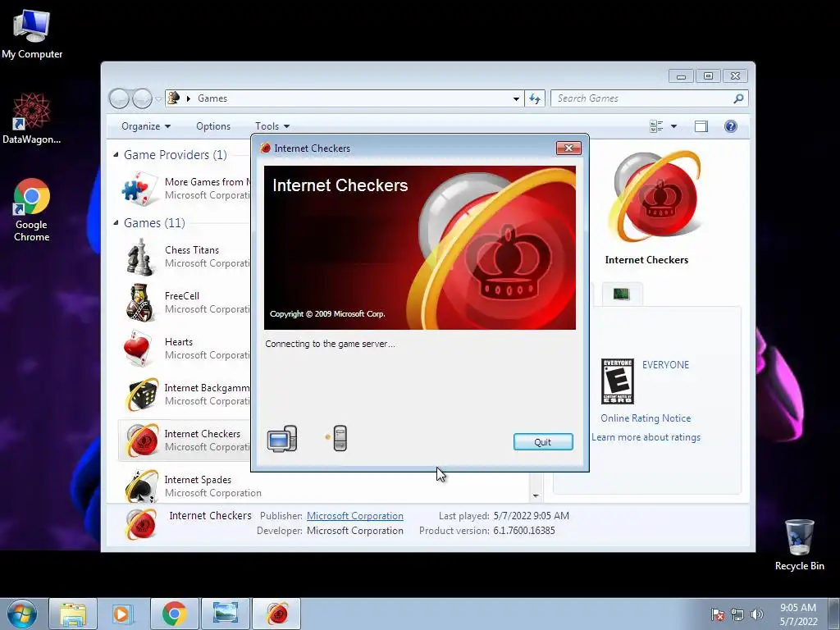Click the ESRB Everyone rating icon
Image resolution: width=840 pixels, height=630 pixels.
(x=617, y=381)
